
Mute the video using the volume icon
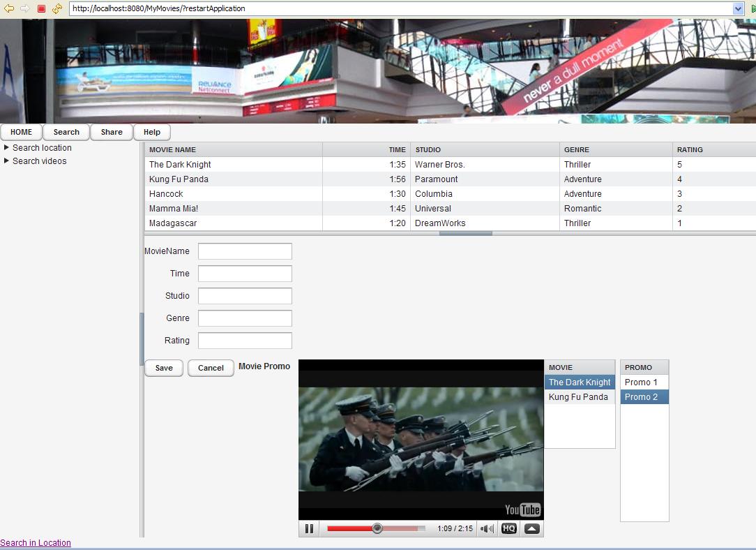[x=487, y=529]
